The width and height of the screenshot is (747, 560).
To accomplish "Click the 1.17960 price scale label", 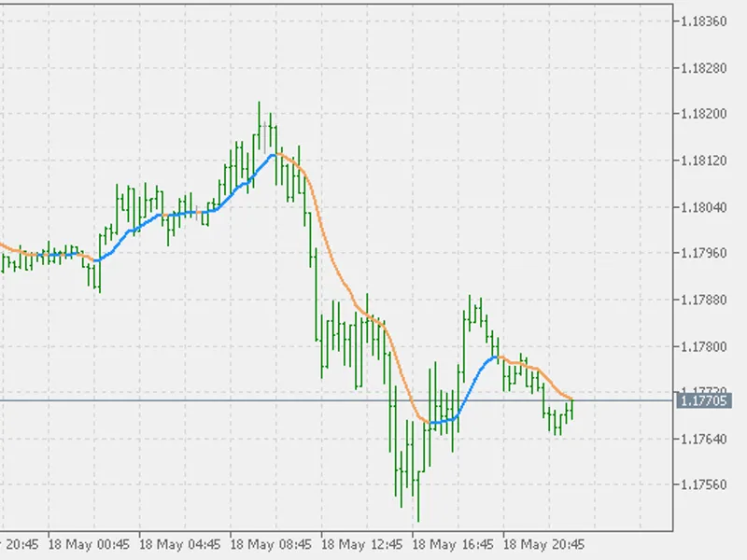I will point(704,253).
